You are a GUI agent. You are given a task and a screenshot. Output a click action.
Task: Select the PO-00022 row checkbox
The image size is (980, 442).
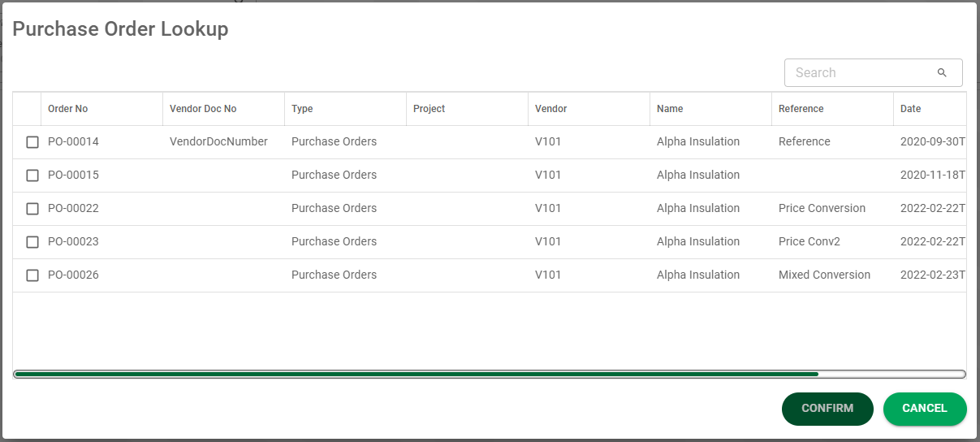32,209
